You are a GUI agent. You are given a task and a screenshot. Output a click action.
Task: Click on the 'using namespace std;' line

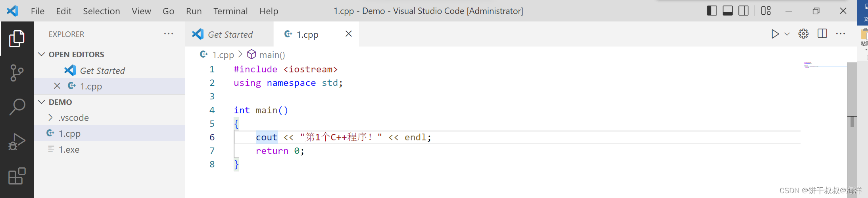coord(288,83)
